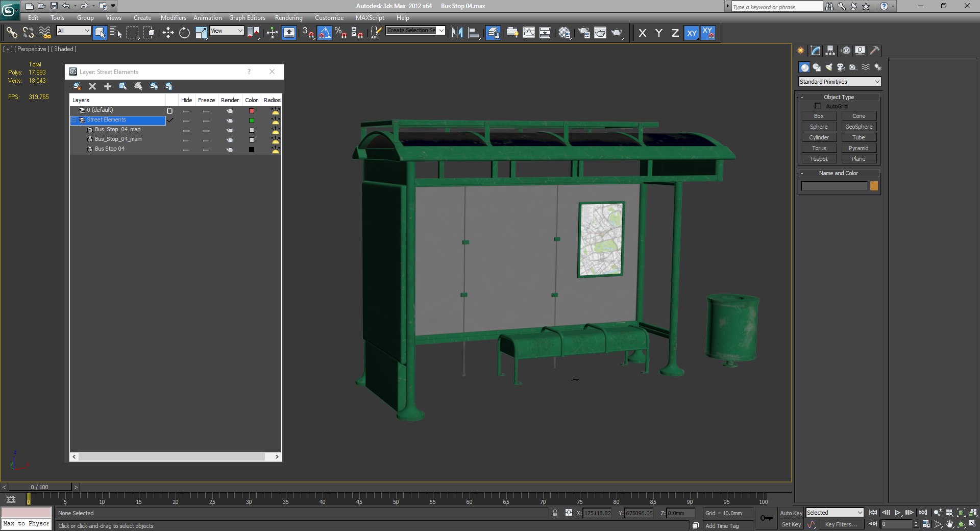
Task: Choose the Select and Scale tool
Action: tap(201, 33)
